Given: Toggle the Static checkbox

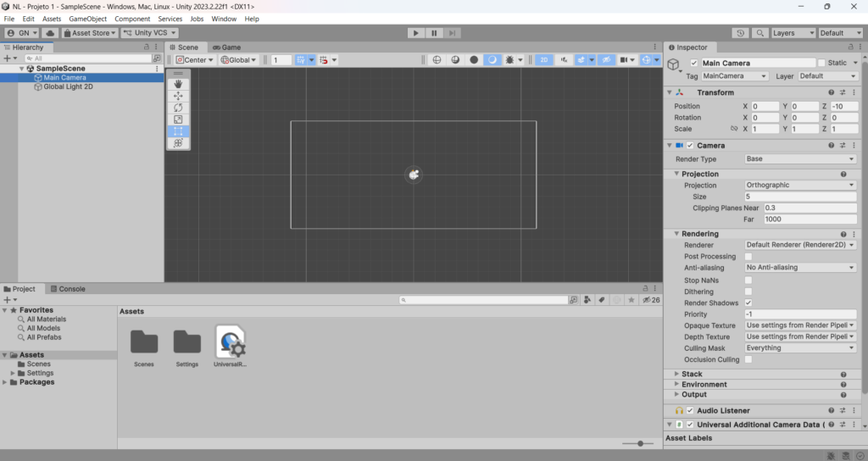Looking at the screenshot, I should coord(821,63).
